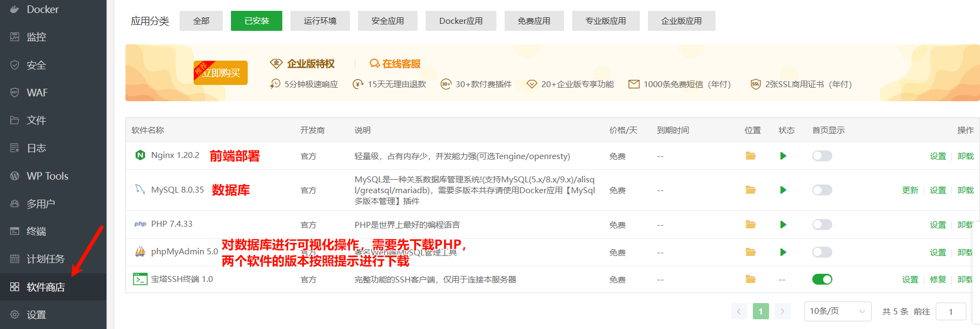Click the 前往 page number input field
Image resolution: width=980 pixels, height=329 pixels.
click(951, 312)
